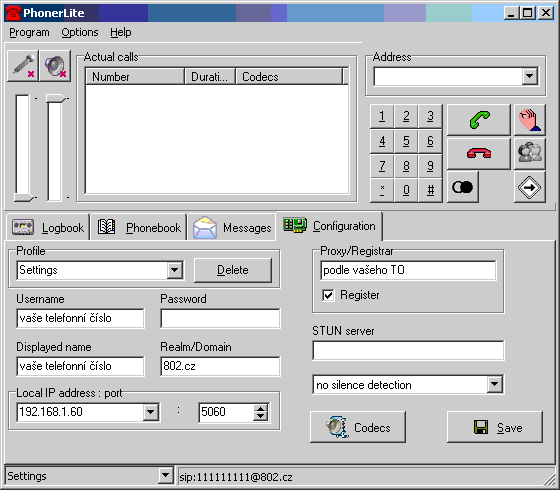Screen dimensions: 560x490
Task: Sort calls by the Number column header
Action: pos(135,76)
